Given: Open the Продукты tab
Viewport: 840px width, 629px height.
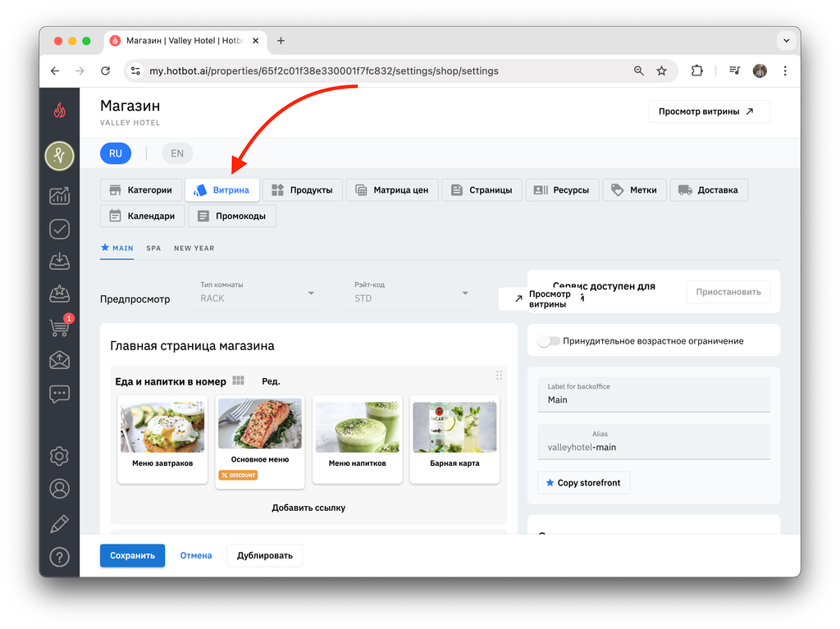Looking at the screenshot, I should (x=302, y=190).
